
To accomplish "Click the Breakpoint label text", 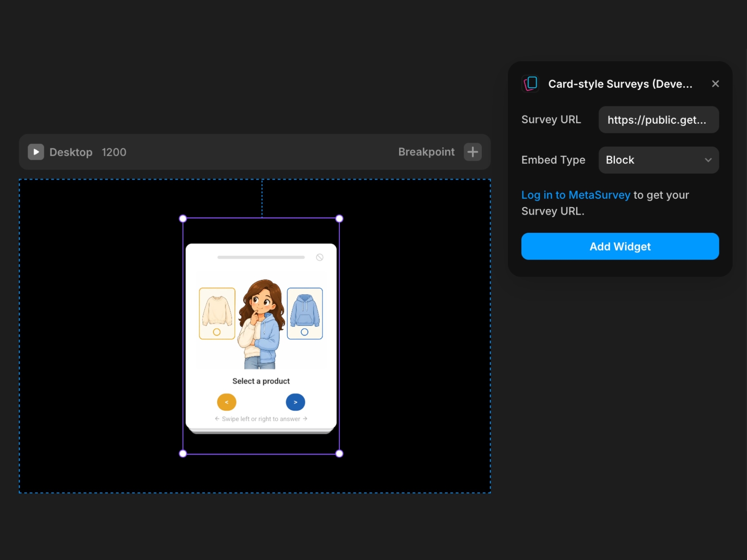I will click(426, 152).
